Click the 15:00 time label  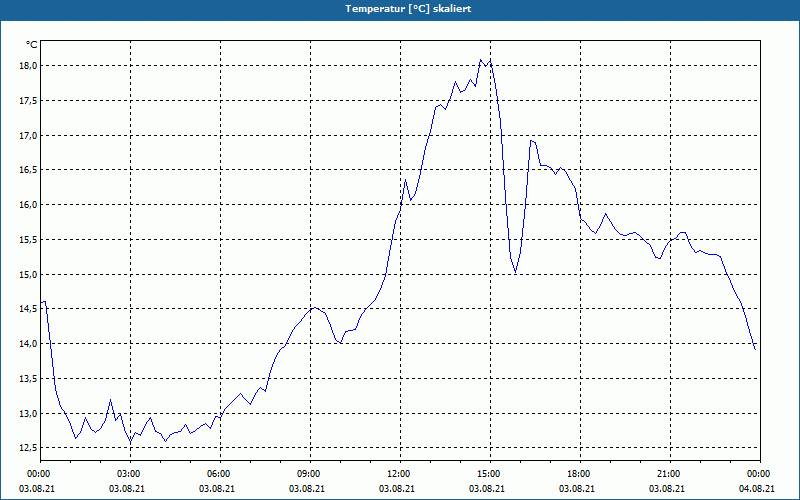pos(490,474)
